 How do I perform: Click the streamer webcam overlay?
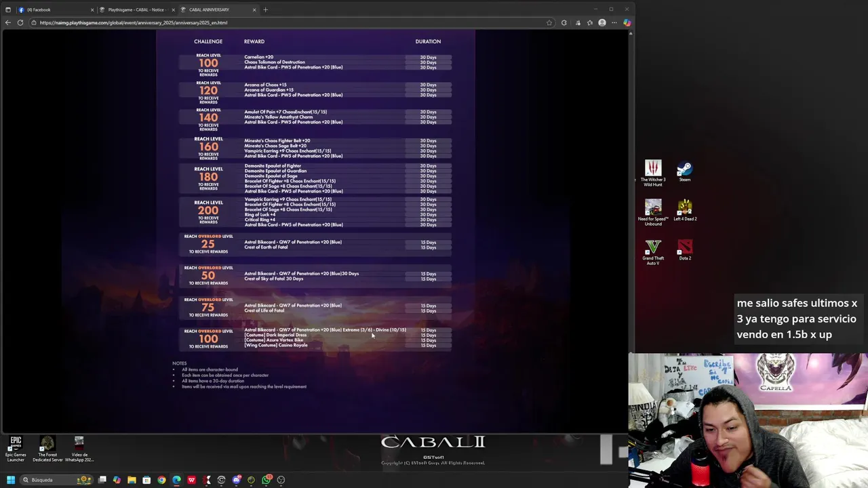[x=748, y=420]
